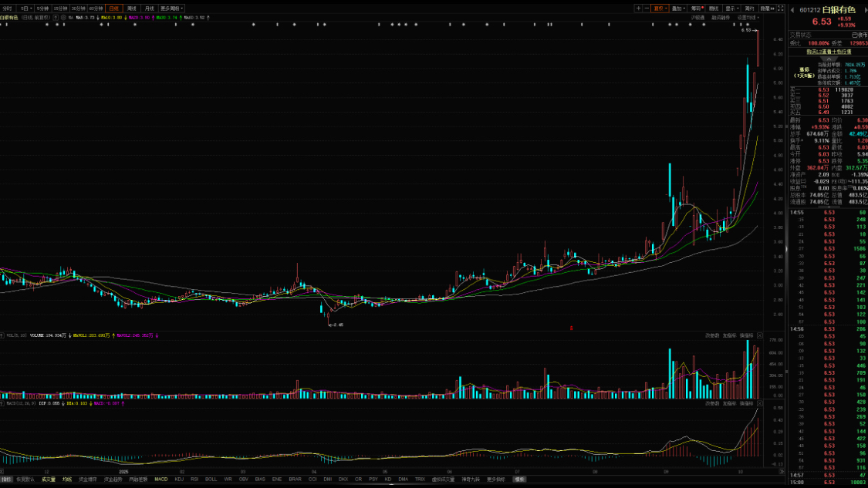Viewport: 868px width, 488px height.
Task: Click the 2.45 low price marker
Action: click(336, 325)
